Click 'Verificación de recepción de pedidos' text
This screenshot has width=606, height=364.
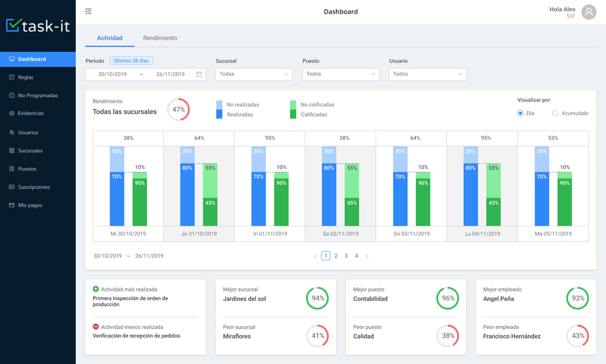pyautogui.click(x=136, y=336)
